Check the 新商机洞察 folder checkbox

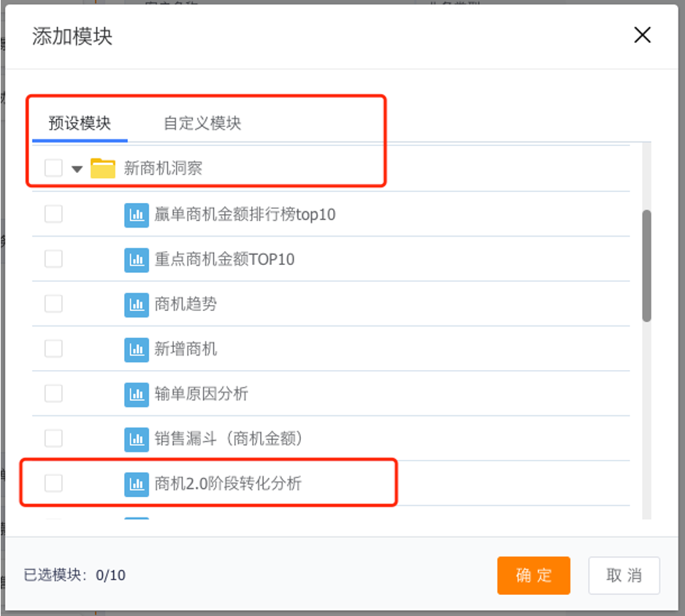coord(53,169)
